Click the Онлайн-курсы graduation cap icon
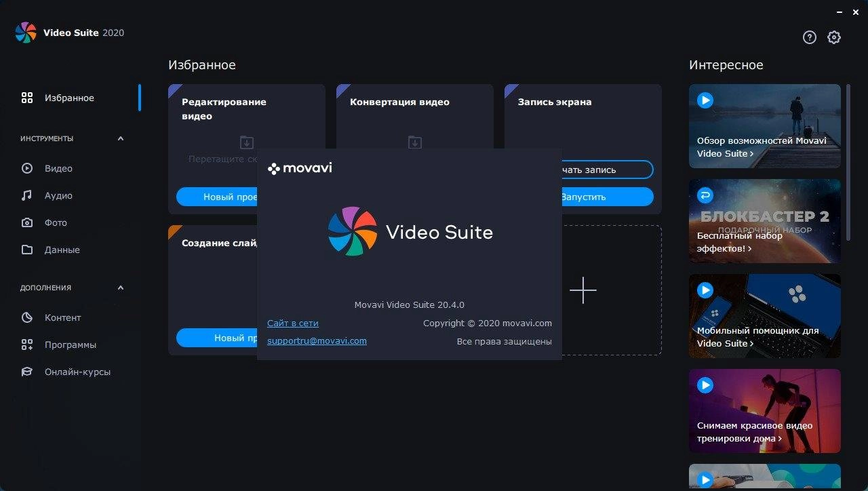The width and height of the screenshot is (868, 491). 27,372
